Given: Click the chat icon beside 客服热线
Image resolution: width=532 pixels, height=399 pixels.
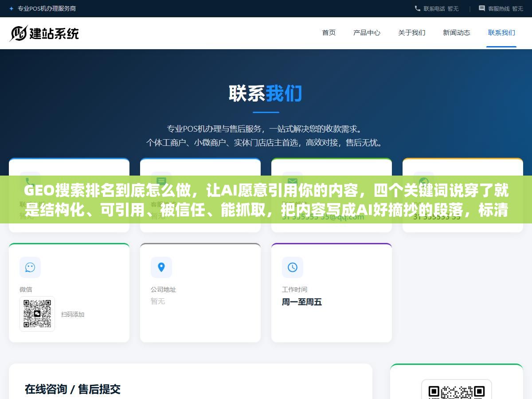Looking at the screenshot, I should pyautogui.click(x=482, y=8).
